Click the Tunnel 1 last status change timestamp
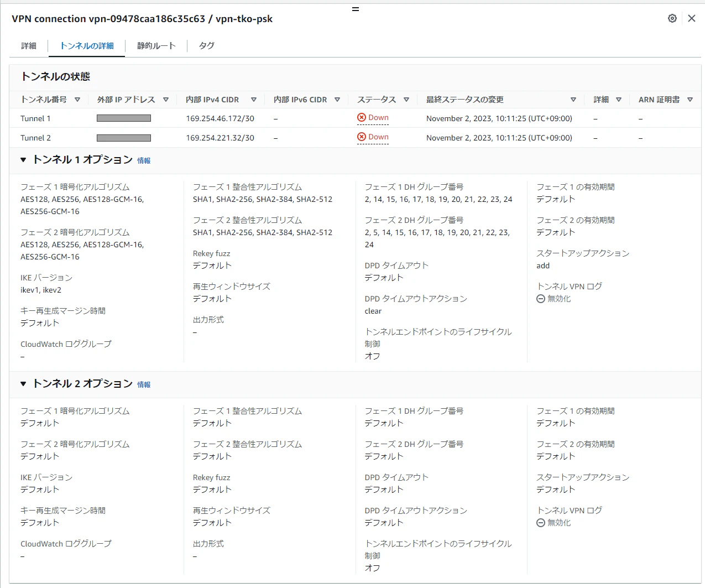705x588 pixels. click(499, 118)
